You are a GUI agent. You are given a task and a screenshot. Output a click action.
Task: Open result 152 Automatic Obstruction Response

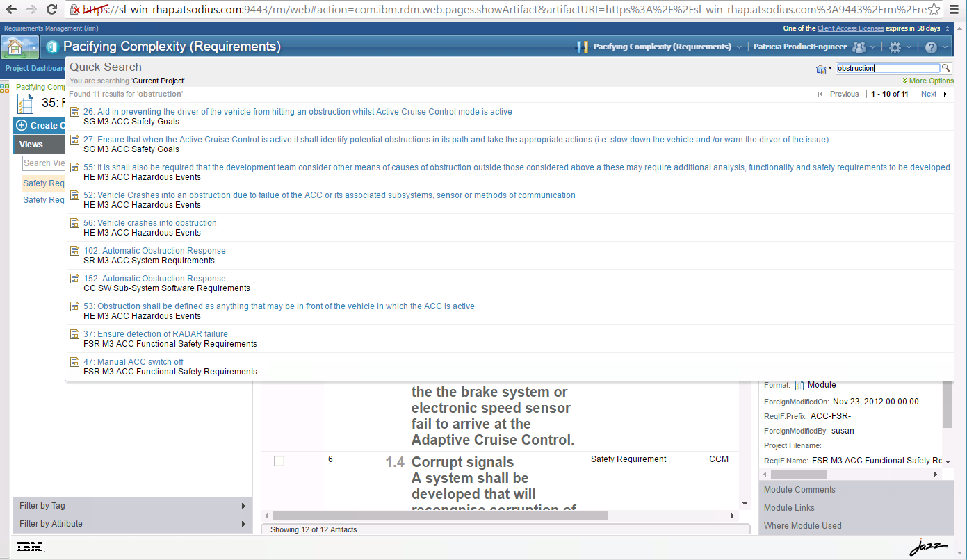(154, 279)
